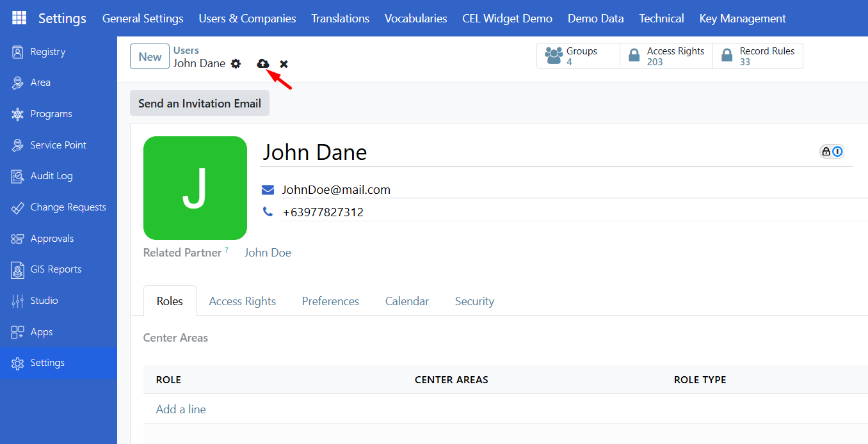Select Service Point in the sidebar
868x444 pixels.
pos(58,145)
